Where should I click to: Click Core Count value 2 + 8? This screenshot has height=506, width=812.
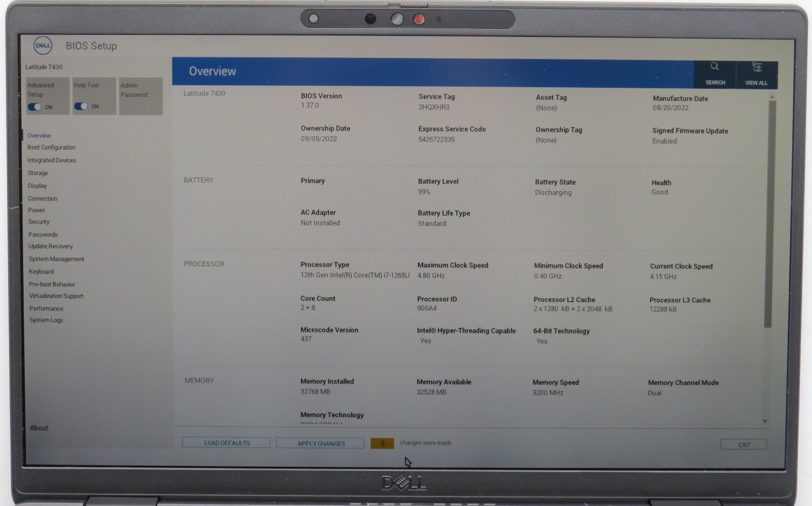(308, 308)
